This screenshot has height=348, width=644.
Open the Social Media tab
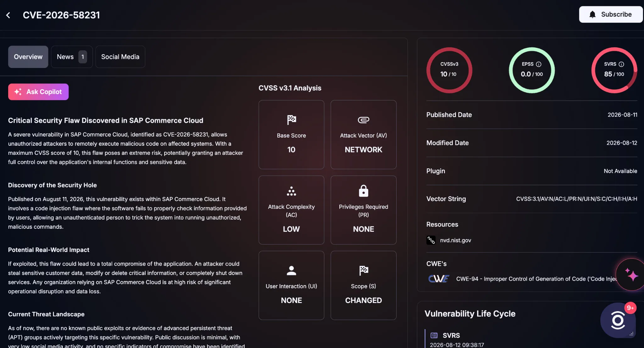[x=120, y=57]
